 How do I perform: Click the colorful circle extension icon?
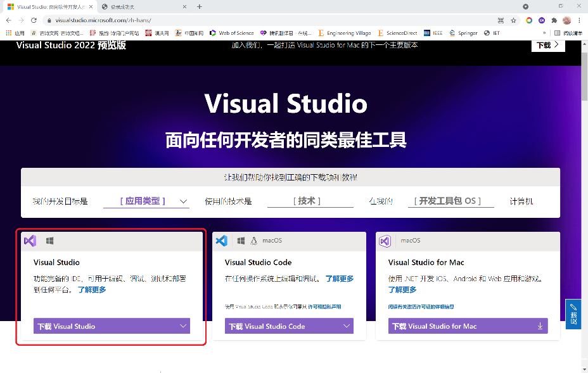[x=528, y=20]
